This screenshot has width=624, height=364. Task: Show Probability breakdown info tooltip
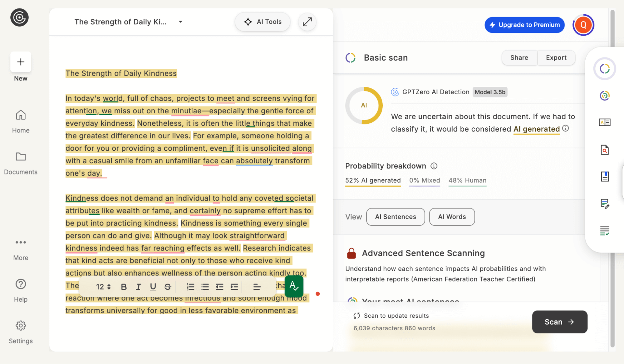coord(434,166)
